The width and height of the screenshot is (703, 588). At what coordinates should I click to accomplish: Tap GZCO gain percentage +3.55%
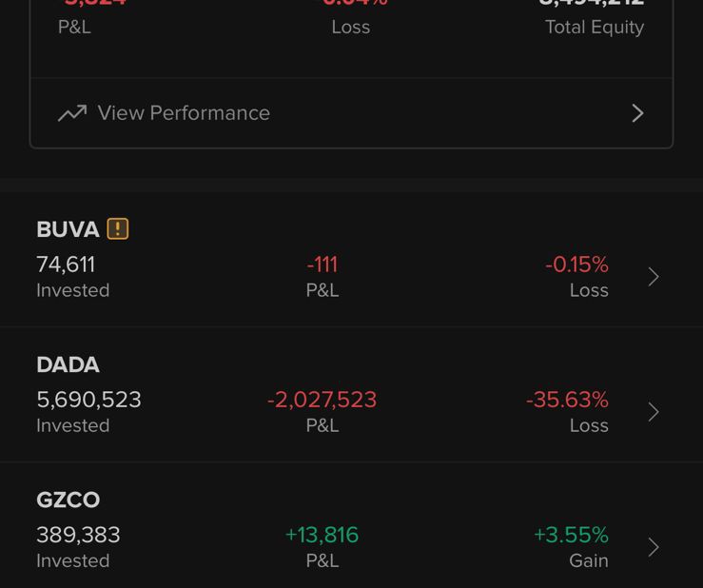pos(571,535)
